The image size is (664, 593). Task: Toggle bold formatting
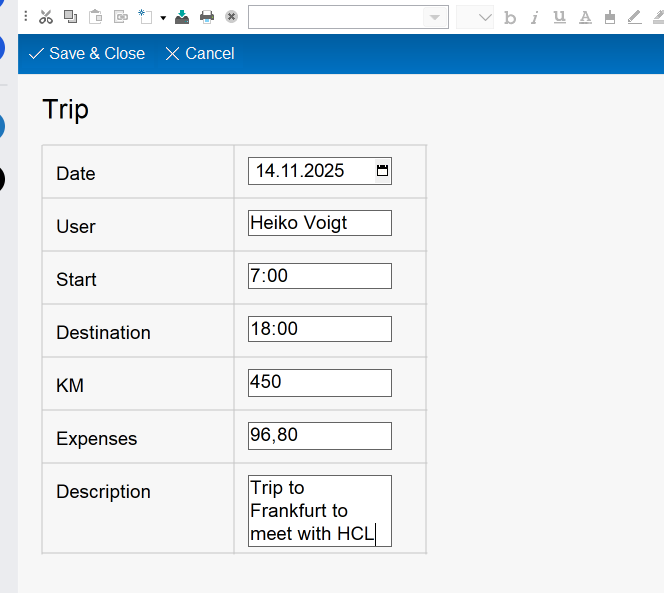click(510, 17)
